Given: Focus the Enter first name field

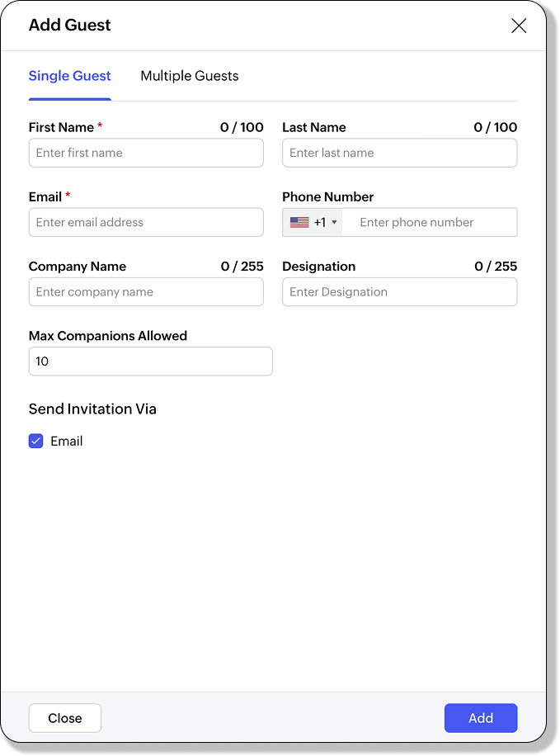Looking at the screenshot, I should pyautogui.click(x=146, y=153).
